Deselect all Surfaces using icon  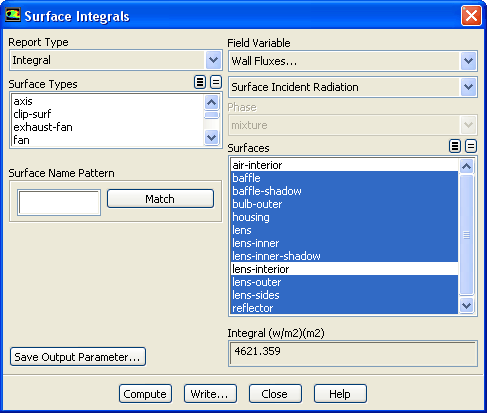[x=471, y=146]
